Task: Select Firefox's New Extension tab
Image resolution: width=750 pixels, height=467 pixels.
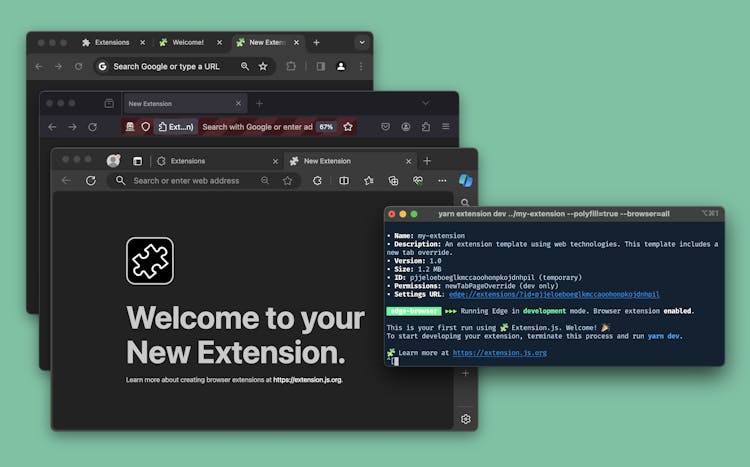Action: (x=185, y=103)
